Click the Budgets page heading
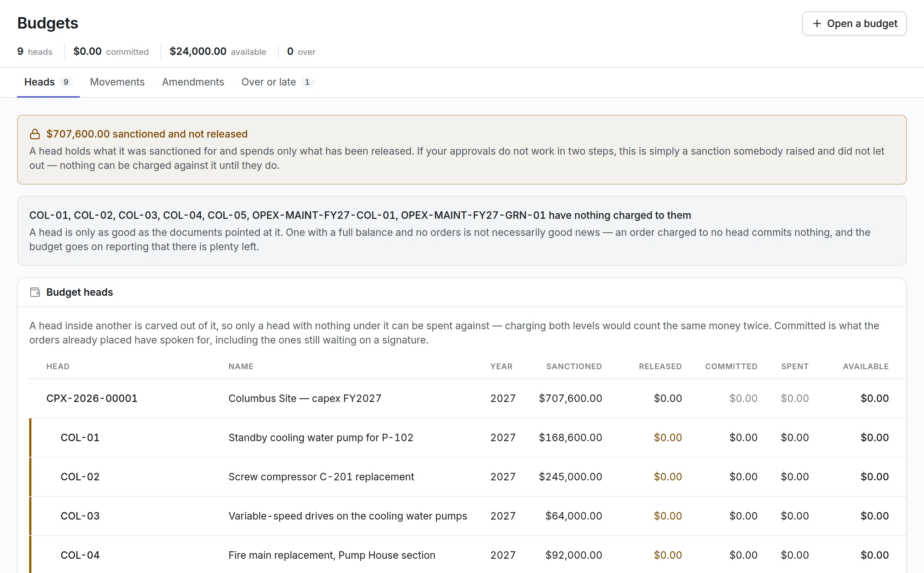The height and width of the screenshot is (573, 924). [x=48, y=23]
